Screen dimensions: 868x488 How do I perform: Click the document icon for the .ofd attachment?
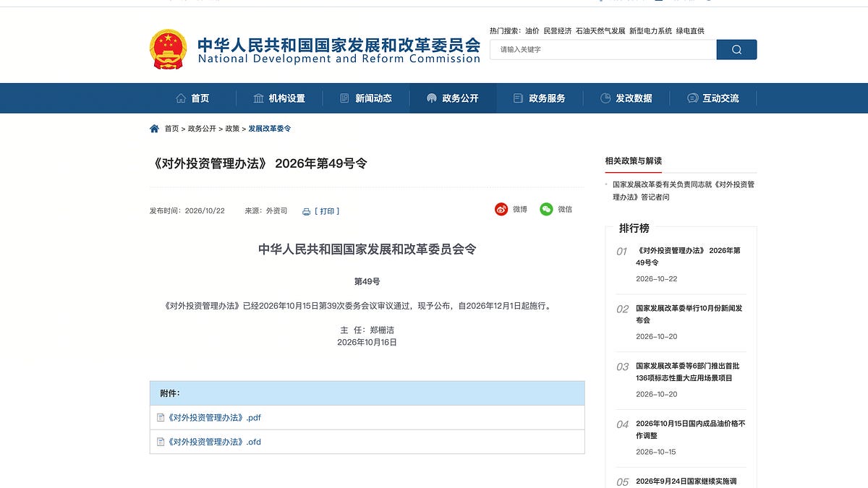[161, 442]
